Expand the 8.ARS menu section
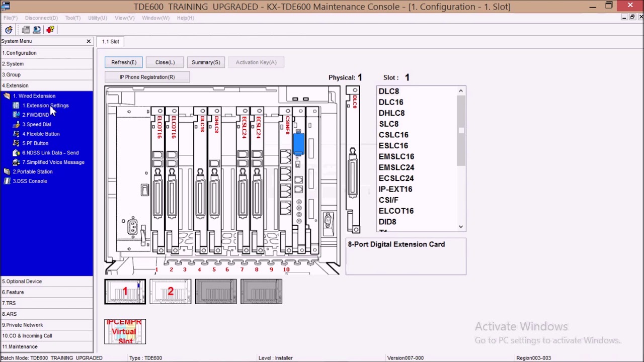Viewport: 644px width, 362px height. point(46,314)
